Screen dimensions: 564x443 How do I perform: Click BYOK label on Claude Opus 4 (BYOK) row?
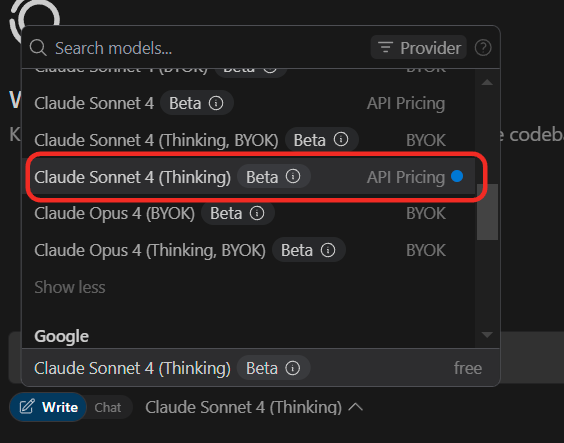[426, 214]
